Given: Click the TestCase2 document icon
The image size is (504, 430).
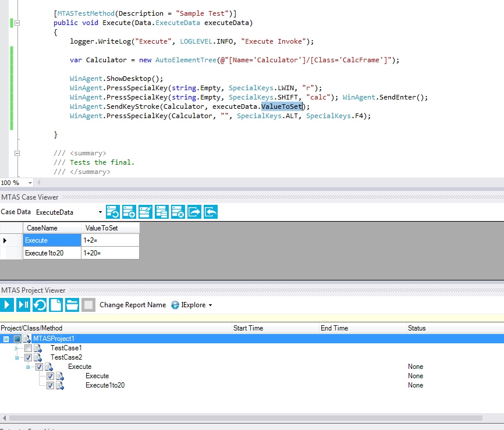Looking at the screenshot, I should [x=38, y=357].
